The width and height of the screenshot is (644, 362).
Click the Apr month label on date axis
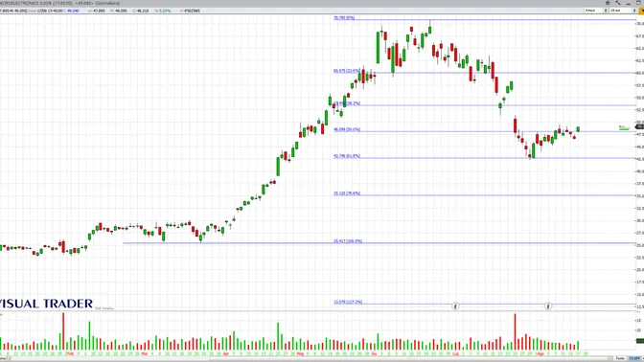[x=225, y=353]
